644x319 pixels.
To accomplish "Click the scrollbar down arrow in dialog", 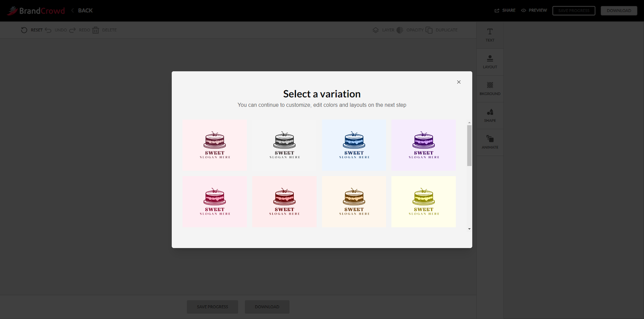I will 469,229.
